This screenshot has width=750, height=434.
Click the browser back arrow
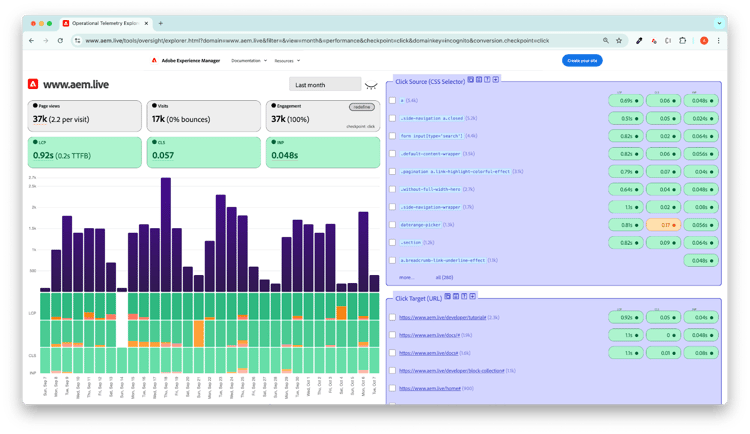pos(31,41)
